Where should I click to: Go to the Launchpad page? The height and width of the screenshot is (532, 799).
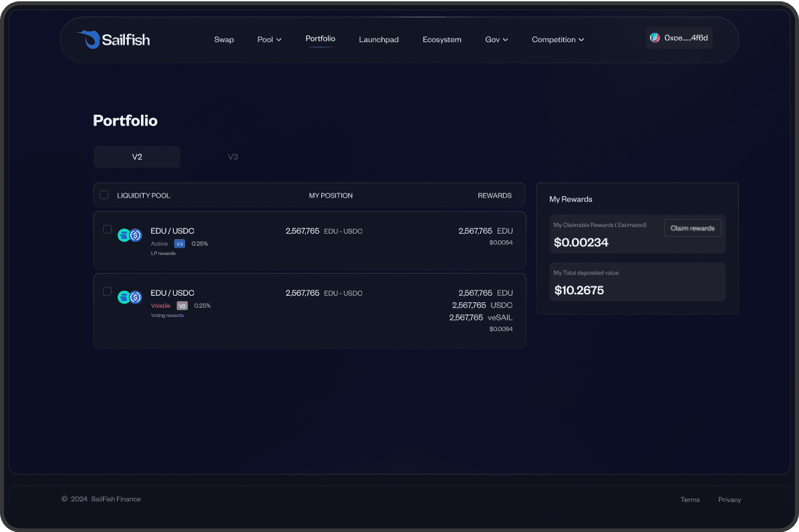[379, 40]
